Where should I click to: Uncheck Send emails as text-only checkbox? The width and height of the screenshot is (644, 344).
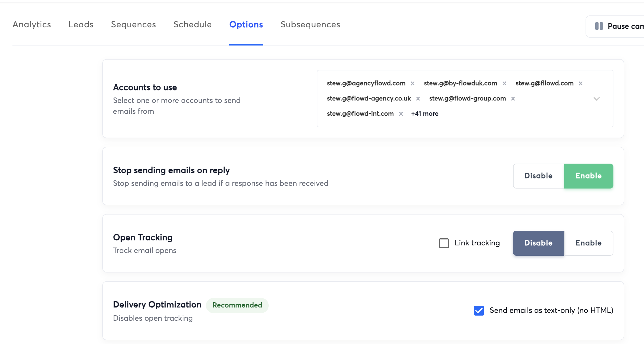(x=479, y=310)
